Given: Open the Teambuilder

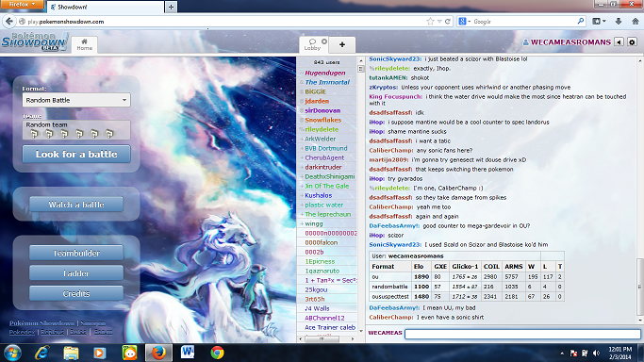Looking at the screenshot, I should (76, 253).
